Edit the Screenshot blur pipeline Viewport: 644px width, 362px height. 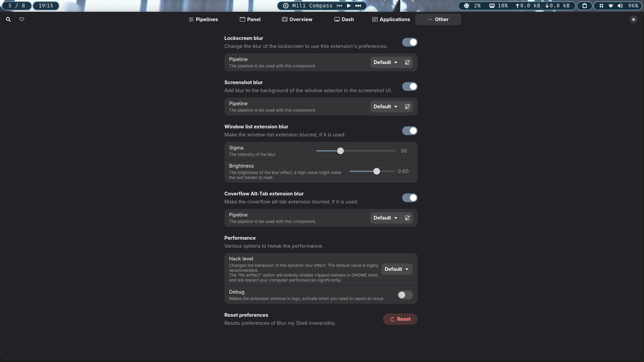pos(407,107)
